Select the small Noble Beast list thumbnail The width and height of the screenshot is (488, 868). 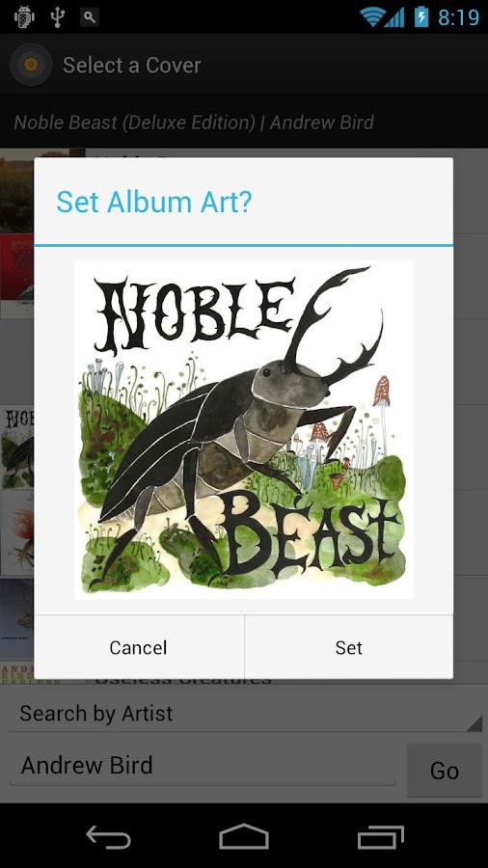pos(16,448)
